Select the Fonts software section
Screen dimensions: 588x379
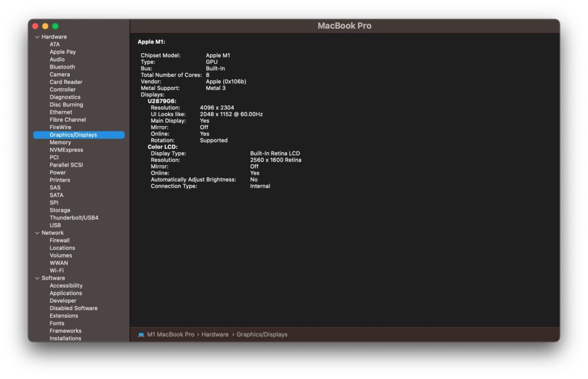(56, 323)
